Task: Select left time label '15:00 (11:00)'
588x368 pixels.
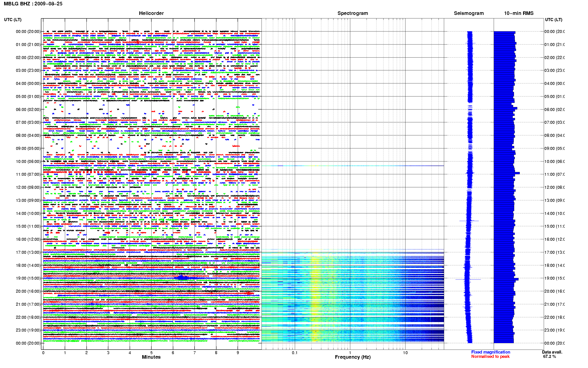Action: tap(28, 226)
